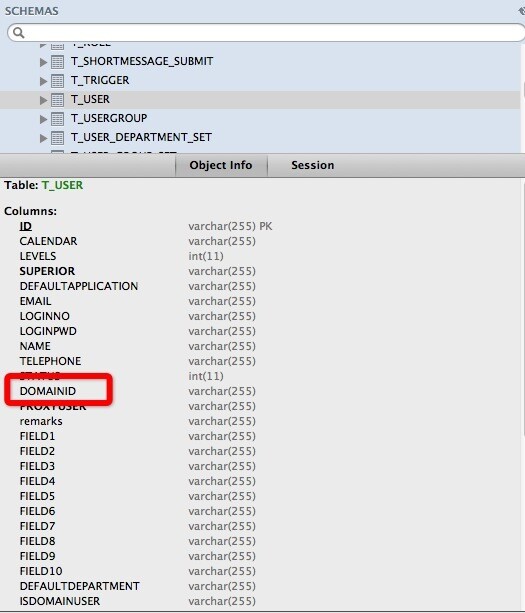The height and width of the screenshot is (613, 525).
Task: Click the SUPERIOR column name
Action: [47, 271]
